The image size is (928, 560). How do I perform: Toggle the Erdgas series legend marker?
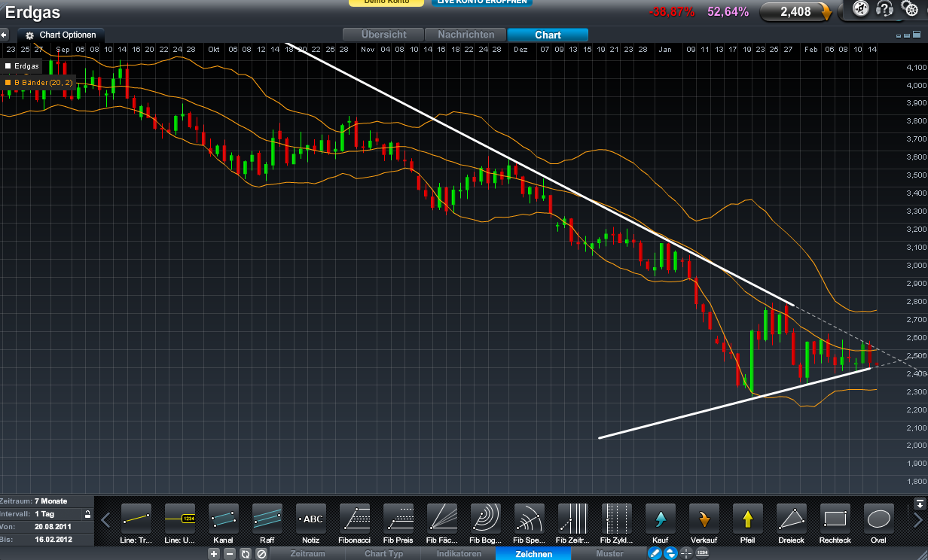(8, 66)
